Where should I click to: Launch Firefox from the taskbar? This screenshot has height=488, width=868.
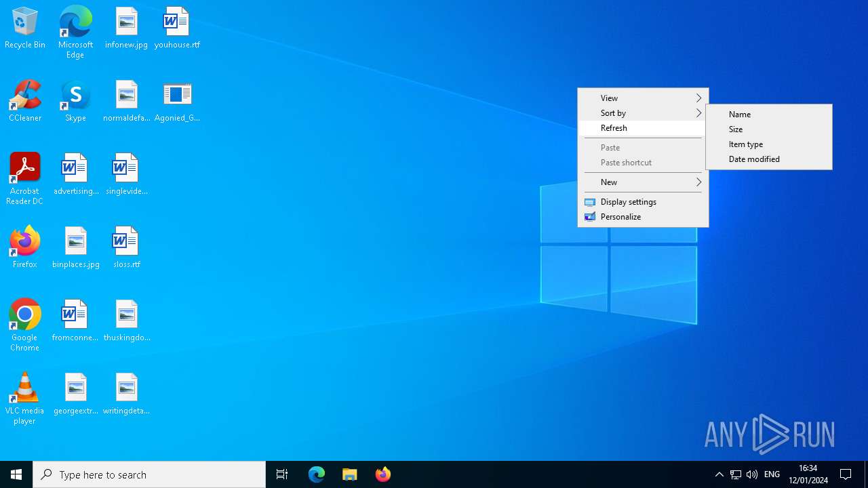click(x=383, y=474)
